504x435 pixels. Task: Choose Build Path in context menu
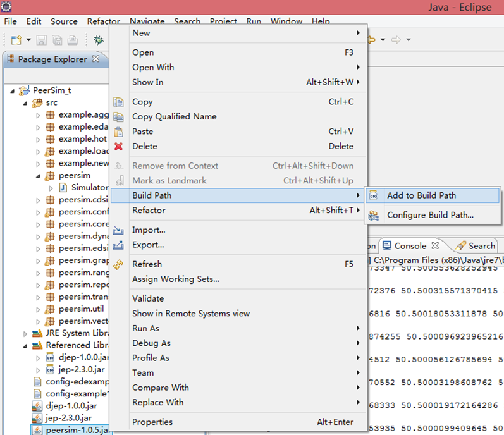point(238,195)
